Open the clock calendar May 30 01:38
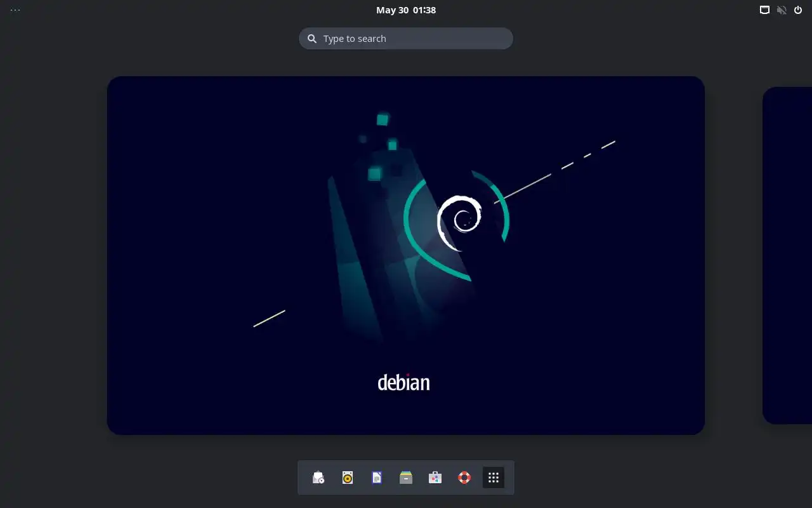This screenshot has height=508, width=812. point(406,10)
